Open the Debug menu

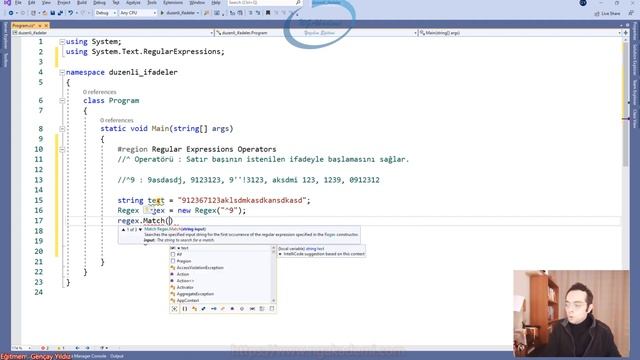[99, 2]
